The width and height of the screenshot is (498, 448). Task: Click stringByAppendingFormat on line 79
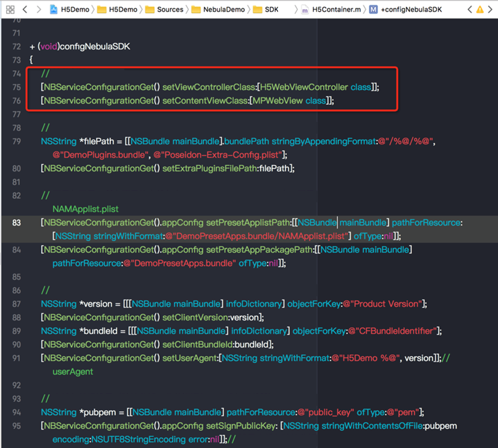324,141
